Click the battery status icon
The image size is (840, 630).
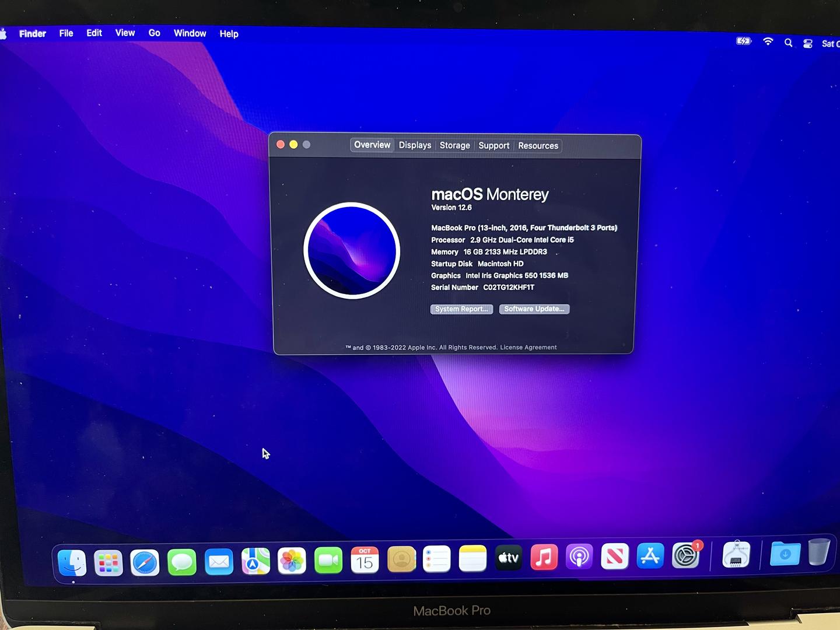744,41
